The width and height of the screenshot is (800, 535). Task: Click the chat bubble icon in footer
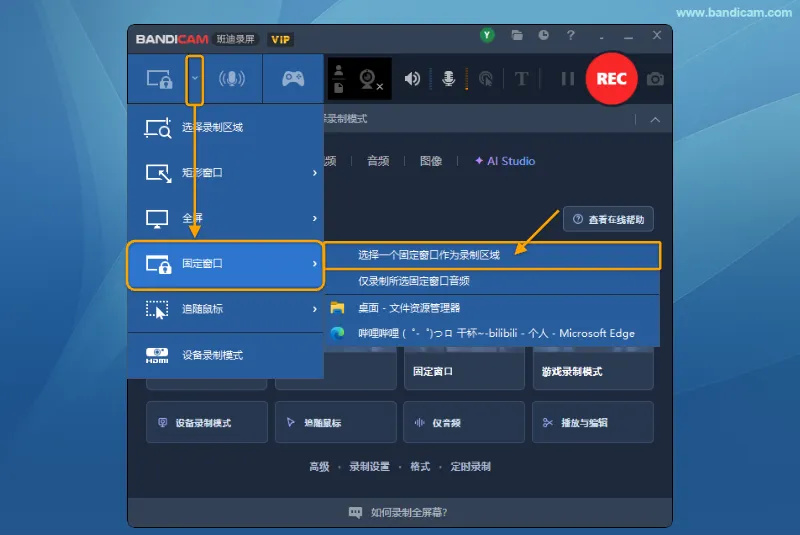[x=356, y=513]
